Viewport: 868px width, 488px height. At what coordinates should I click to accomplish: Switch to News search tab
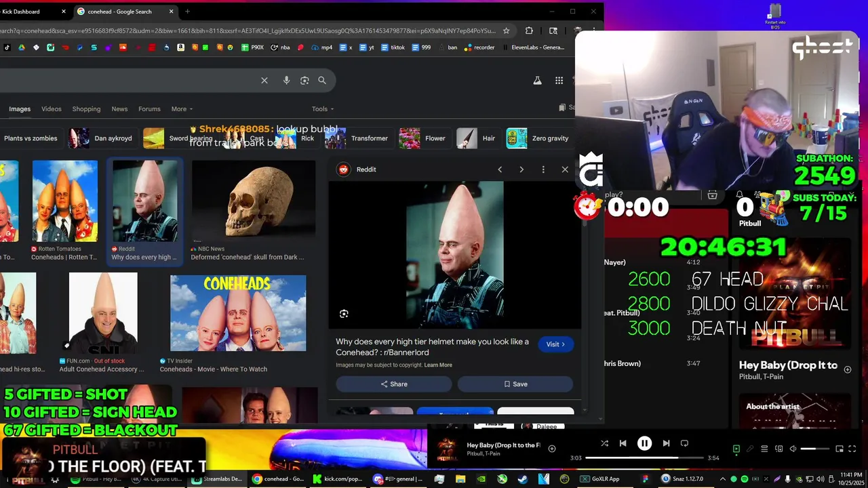pyautogui.click(x=119, y=109)
